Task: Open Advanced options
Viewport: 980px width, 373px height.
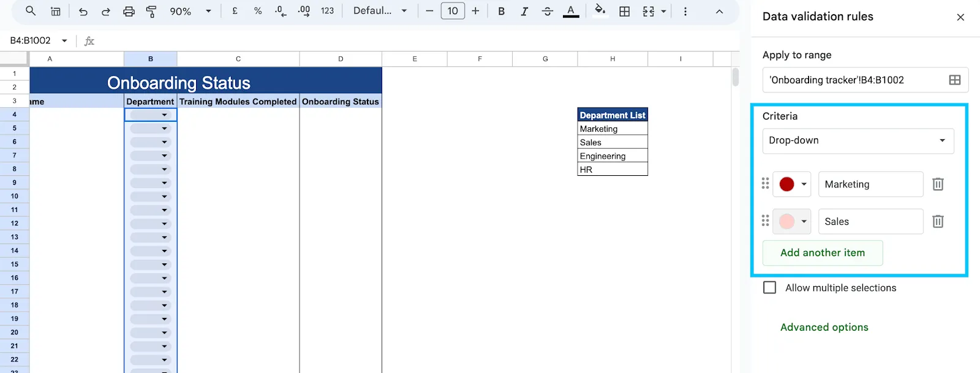Action: click(824, 327)
